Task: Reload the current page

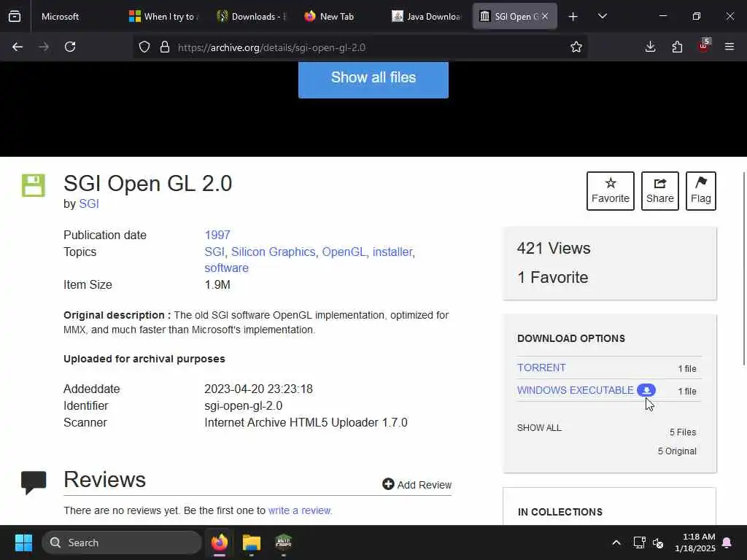Action: [x=70, y=47]
